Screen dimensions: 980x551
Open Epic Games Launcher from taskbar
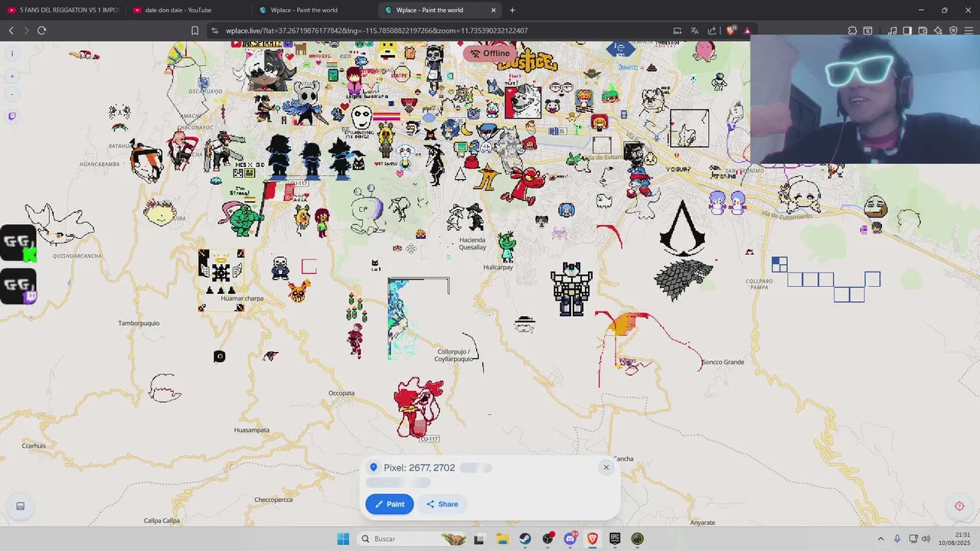click(615, 539)
